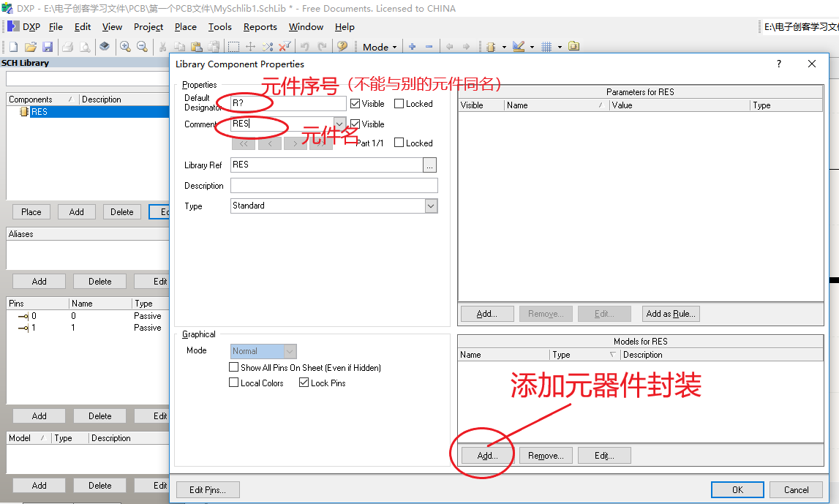Select the Zoom In toolbar icon
The image size is (839, 504).
click(x=124, y=46)
